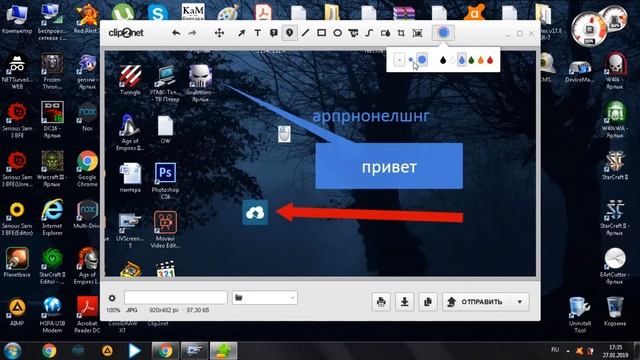Image resolution: width=640 pixels, height=360 pixels.
Task: Select the straight Line tool
Action: [x=305, y=33]
